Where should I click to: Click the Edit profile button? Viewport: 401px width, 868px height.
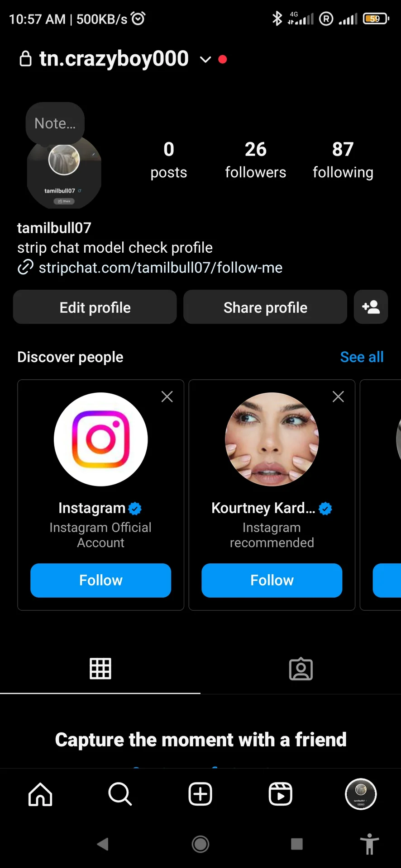click(95, 307)
